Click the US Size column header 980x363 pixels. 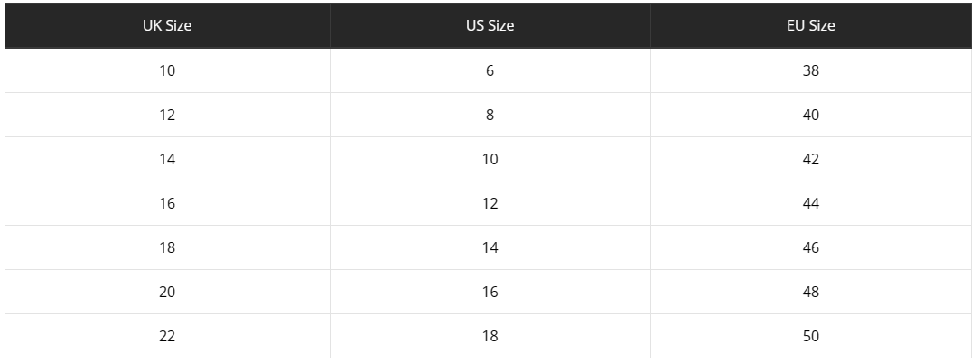tap(490, 25)
